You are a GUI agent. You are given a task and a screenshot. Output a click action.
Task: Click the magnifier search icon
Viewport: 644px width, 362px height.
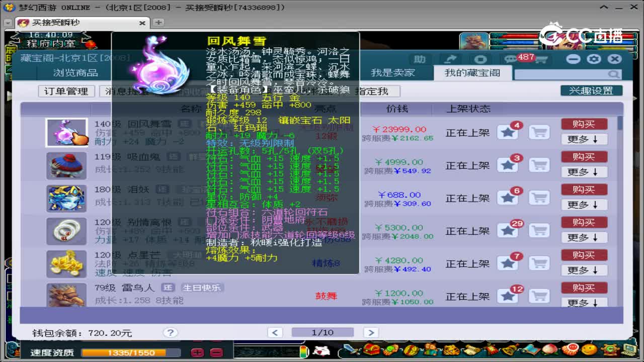coord(613,74)
